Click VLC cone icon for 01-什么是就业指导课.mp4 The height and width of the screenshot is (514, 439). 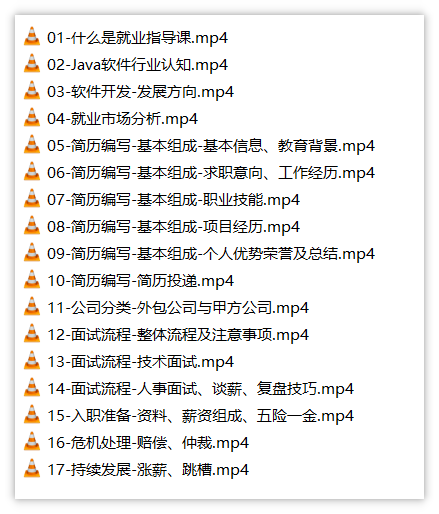32,36
